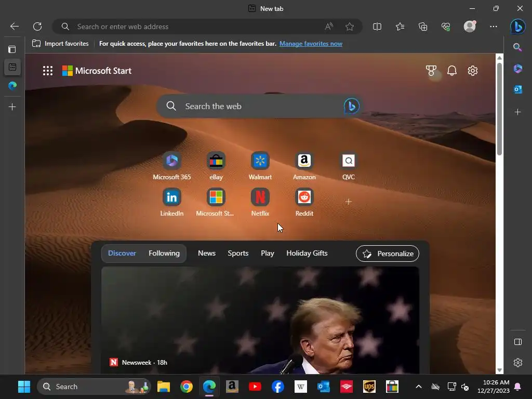Image resolution: width=532 pixels, height=399 pixels.
Task: Open the profile avatar icon
Action: [x=470, y=26]
